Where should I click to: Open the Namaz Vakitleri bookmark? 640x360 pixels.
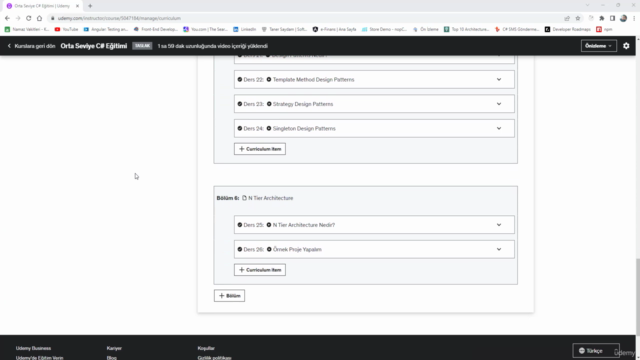(x=27, y=29)
